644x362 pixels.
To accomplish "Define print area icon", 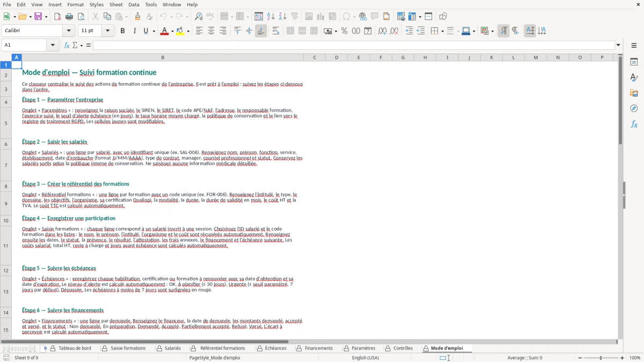I will pos(400,17).
